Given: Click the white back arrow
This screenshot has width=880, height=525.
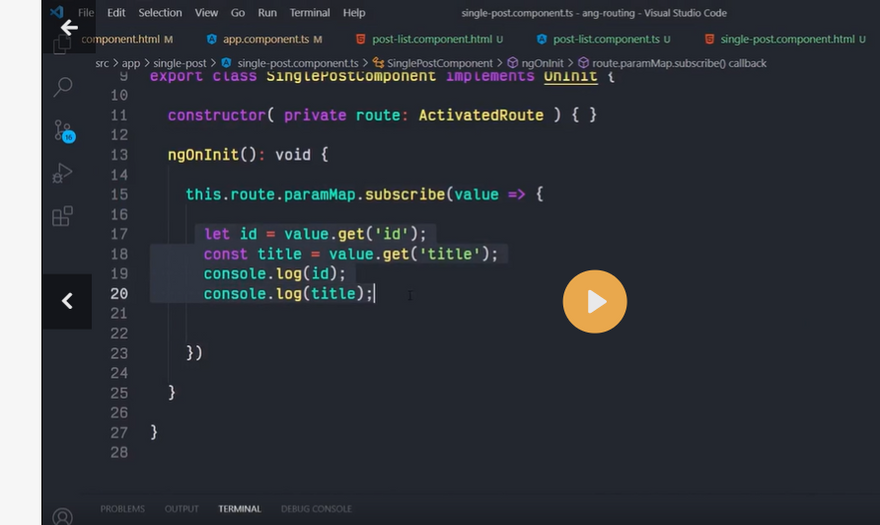Looking at the screenshot, I should (69, 27).
